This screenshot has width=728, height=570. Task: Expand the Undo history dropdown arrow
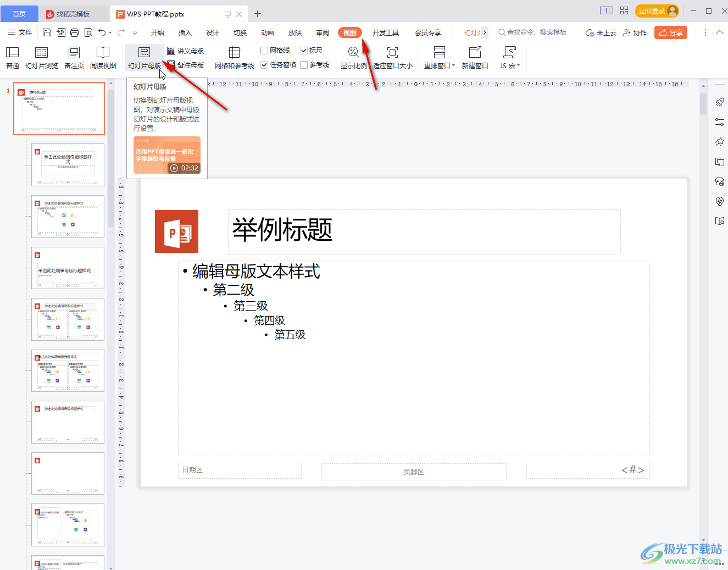pyautogui.click(x=110, y=33)
